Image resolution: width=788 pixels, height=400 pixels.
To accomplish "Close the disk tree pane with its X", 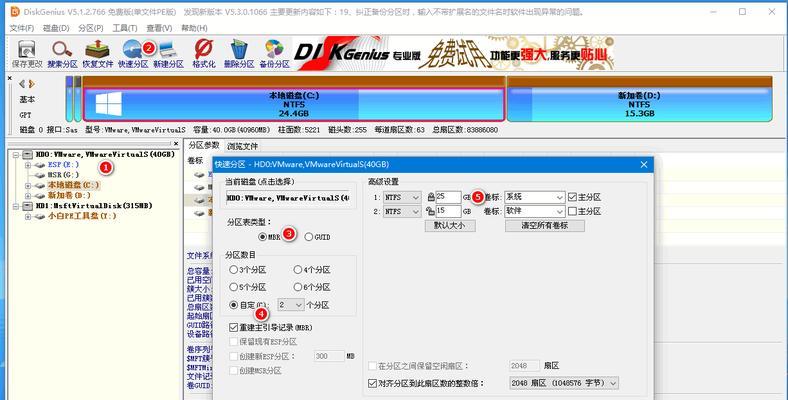I will click(176, 144).
